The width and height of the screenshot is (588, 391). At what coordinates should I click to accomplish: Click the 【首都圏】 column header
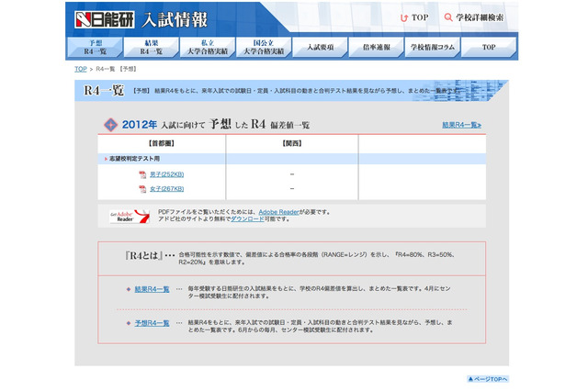pos(162,143)
